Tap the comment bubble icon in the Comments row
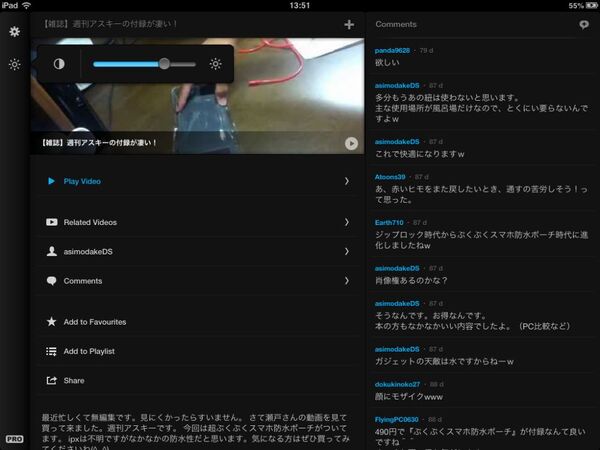 click(52, 281)
